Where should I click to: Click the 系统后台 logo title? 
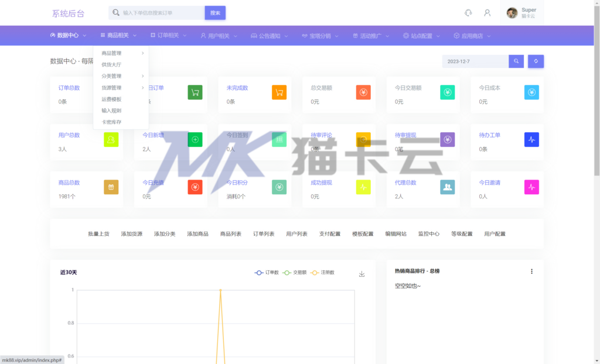click(68, 13)
